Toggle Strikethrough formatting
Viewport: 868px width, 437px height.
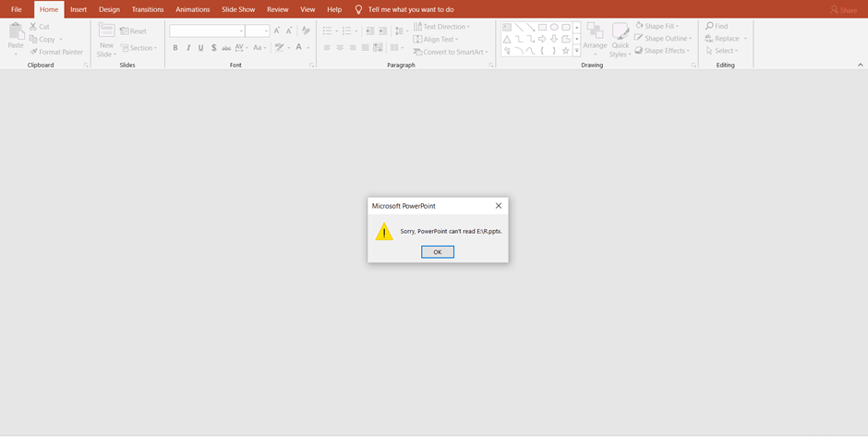pos(226,48)
